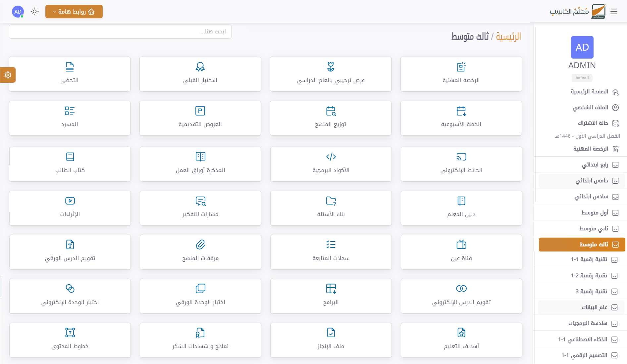Open تقويم الدرس الإلكتروني link icon

(461, 289)
